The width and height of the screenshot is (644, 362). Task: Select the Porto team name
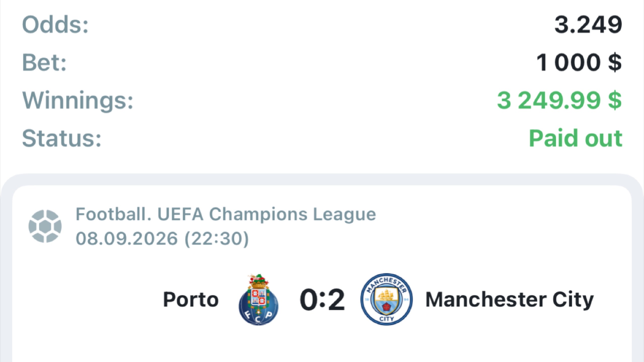191,300
